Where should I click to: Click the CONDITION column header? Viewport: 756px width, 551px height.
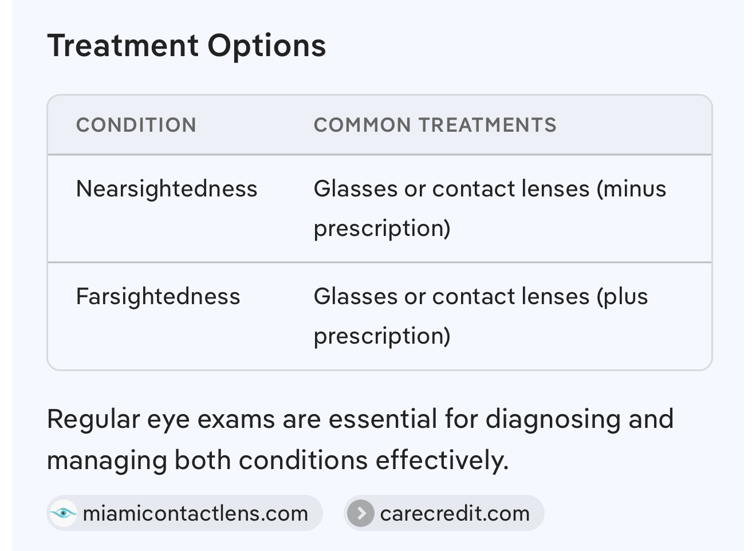(136, 125)
